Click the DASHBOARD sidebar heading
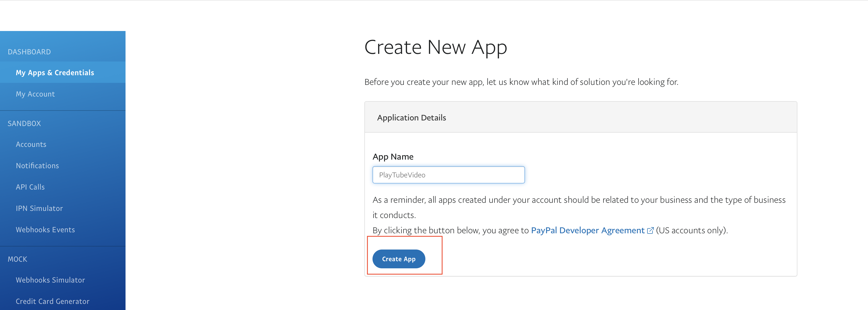The width and height of the screenshot is (868, 310). (29, 52)
